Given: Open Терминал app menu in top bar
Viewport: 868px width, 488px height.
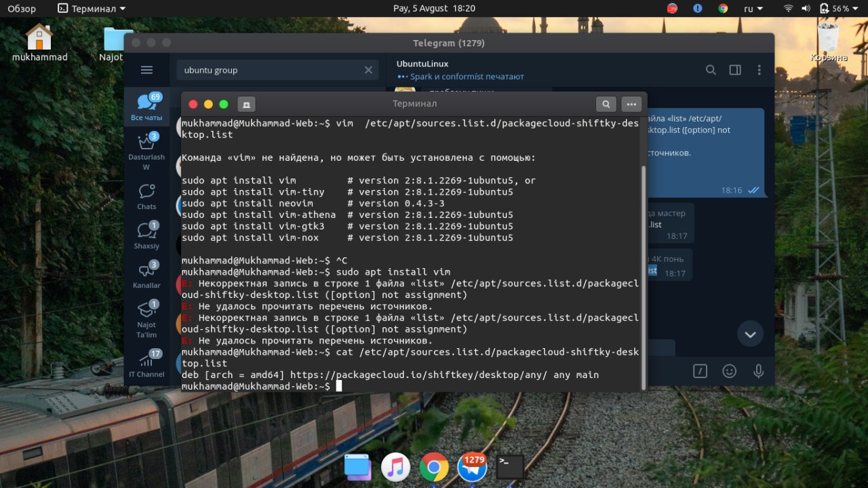Looking at the screenshot, I should tap(92, 9).
